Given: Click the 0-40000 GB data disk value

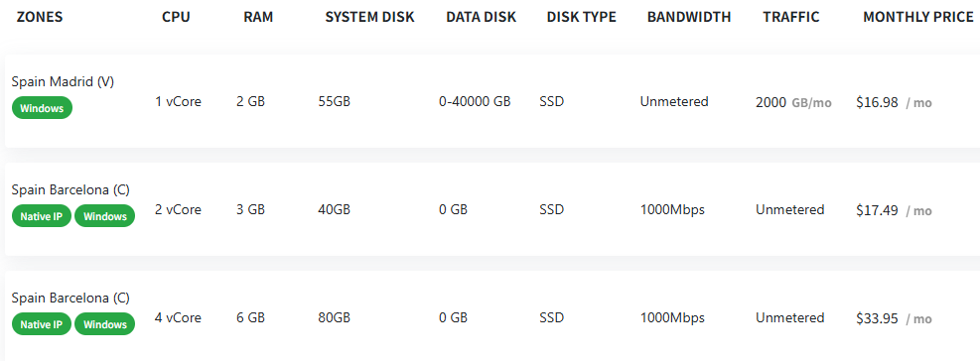Looking at the screenshot, I should (475, 101).
